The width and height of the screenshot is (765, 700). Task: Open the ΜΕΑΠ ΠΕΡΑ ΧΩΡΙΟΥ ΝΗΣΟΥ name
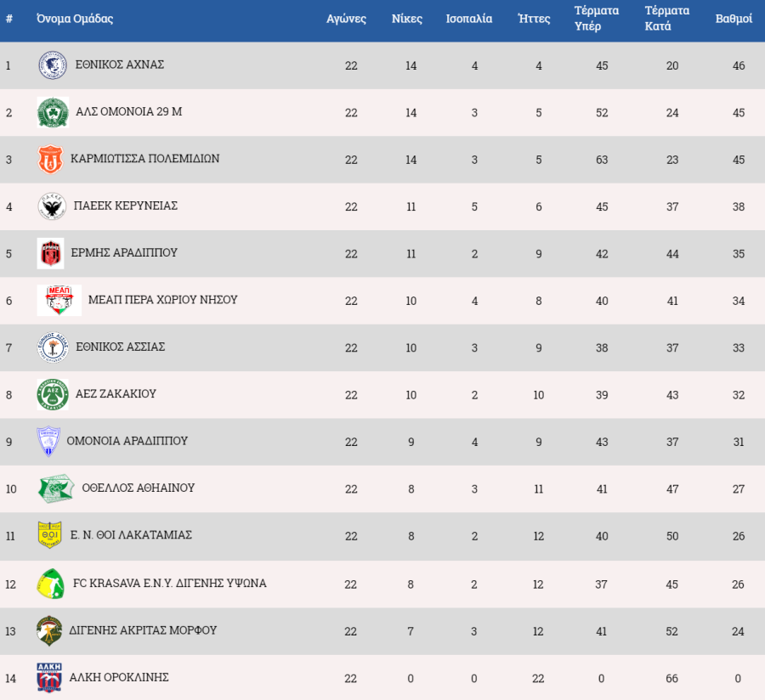point(163,300)
